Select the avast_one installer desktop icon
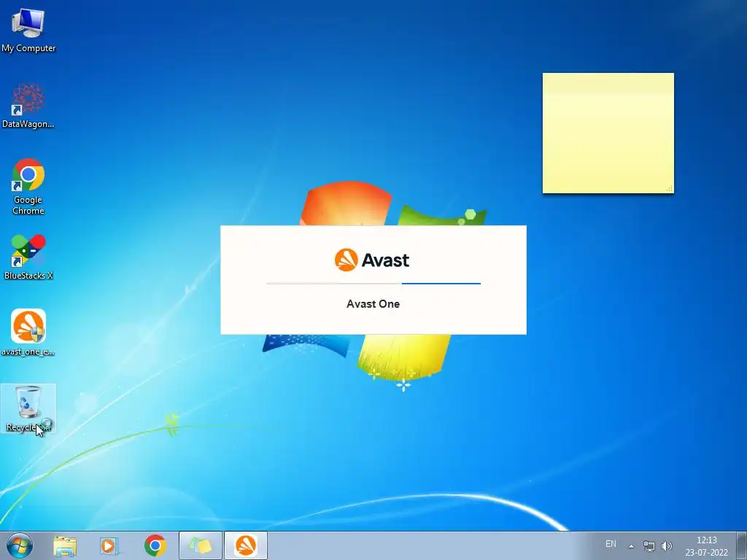This screenshot has height=560, width=747. [x=28, y=332]
